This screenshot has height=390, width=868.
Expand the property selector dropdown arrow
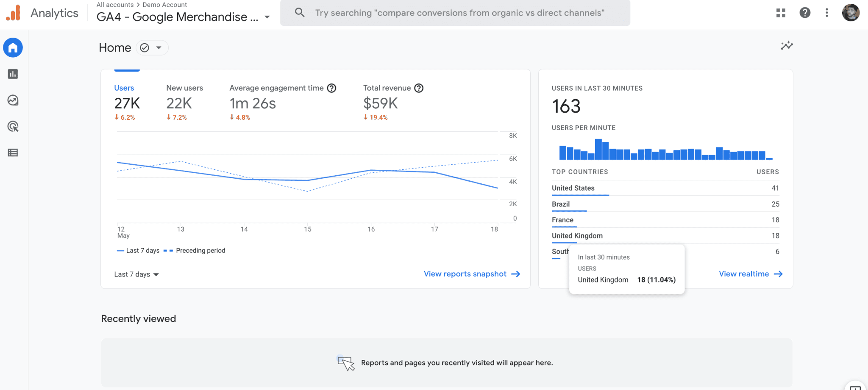coord(267,17)
